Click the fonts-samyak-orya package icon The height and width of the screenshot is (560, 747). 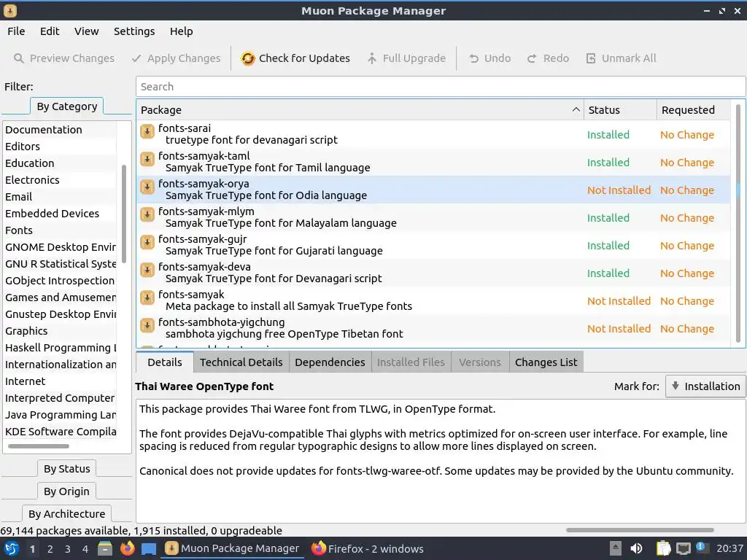click(147, 186)
